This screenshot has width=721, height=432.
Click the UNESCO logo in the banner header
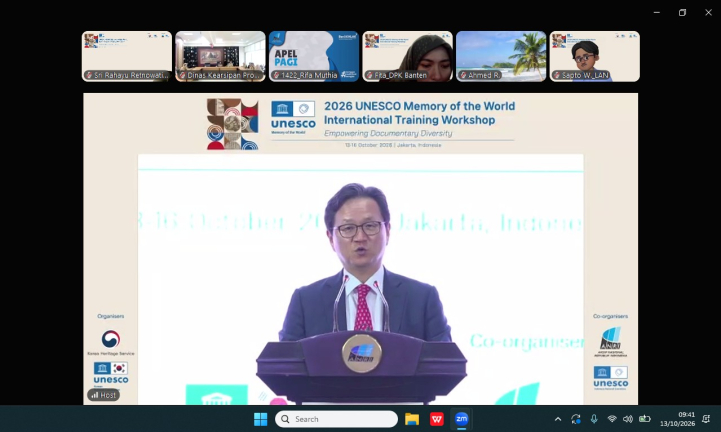point(293,118)
